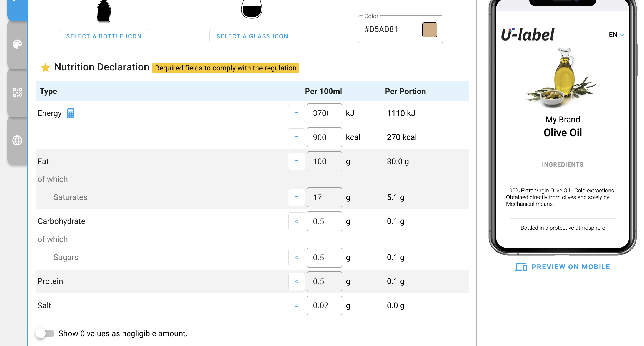
Task: Open the EN language dropdown in preview
Action: pos(616,35)
